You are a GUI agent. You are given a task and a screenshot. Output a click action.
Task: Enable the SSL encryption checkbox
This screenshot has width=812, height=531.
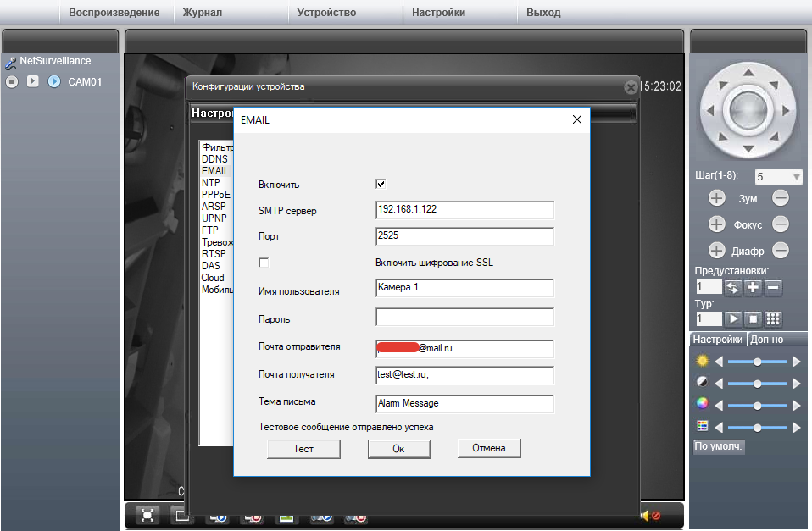[x=264, y=263]
